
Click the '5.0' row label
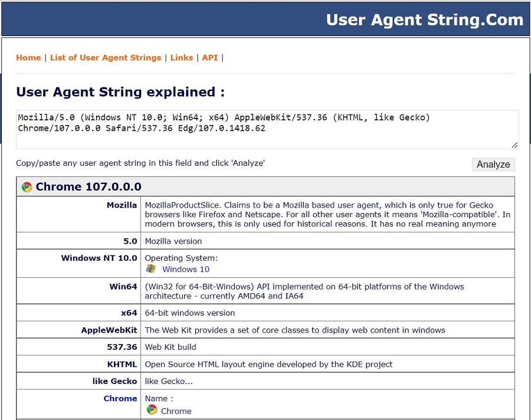coord(130,241)
